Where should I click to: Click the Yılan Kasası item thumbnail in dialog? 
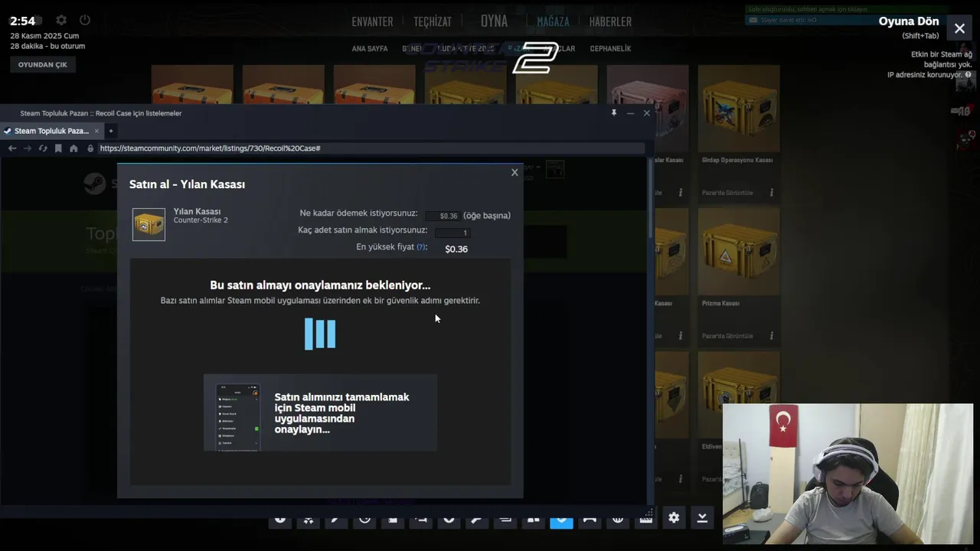[x=149, y=225]
